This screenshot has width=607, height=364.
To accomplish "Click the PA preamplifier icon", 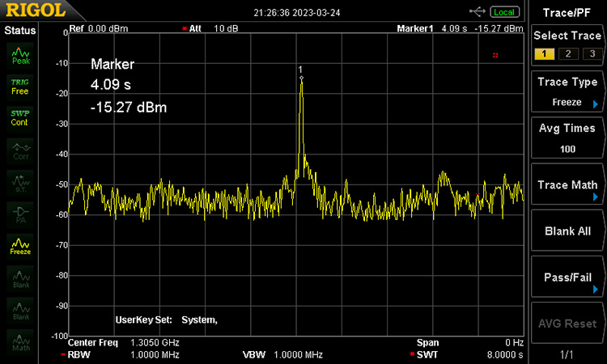I will pyautogui.click(x=20, y=214).
